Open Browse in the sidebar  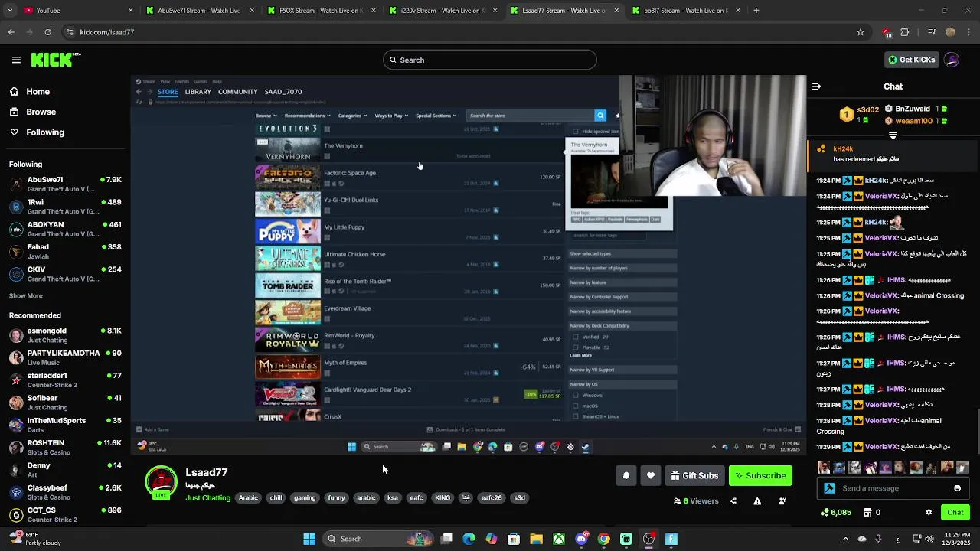[x=41, y=112]
